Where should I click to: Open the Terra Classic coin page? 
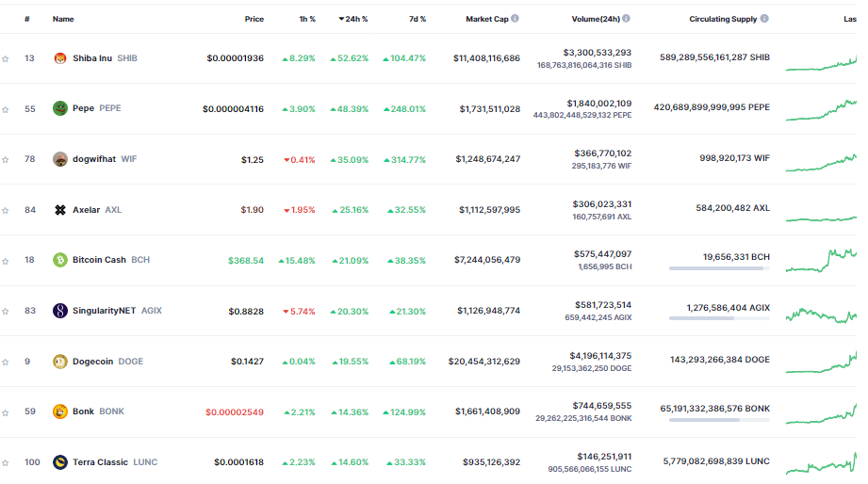coord(100,462)
